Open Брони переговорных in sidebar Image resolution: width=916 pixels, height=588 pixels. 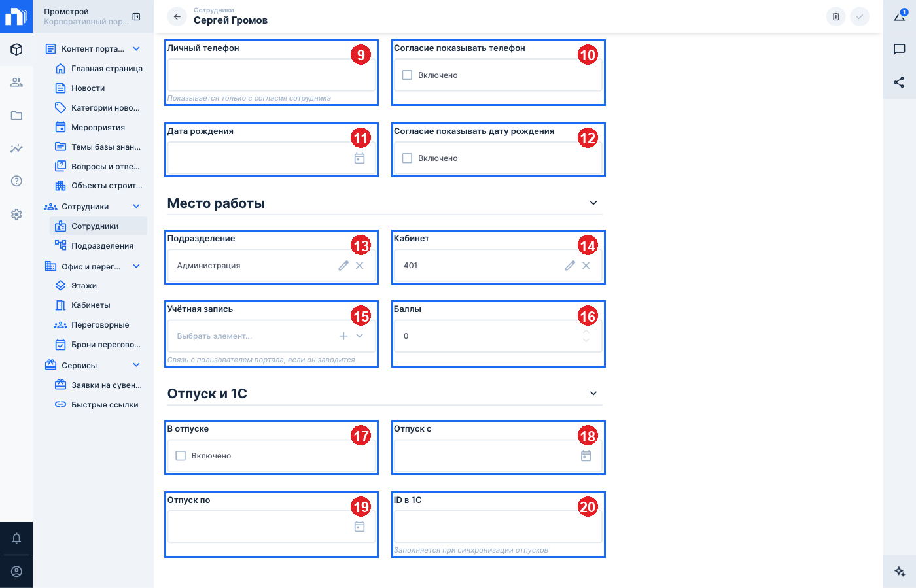[x=99, y=345]
